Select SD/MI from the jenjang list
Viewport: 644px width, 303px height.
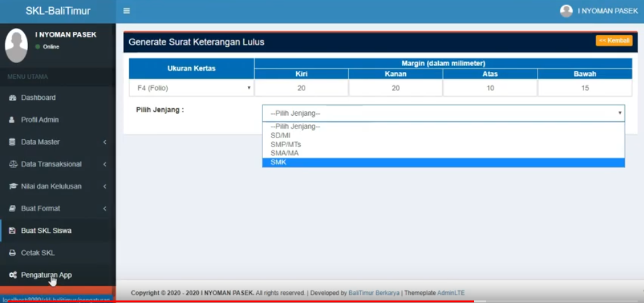[443, 136]
